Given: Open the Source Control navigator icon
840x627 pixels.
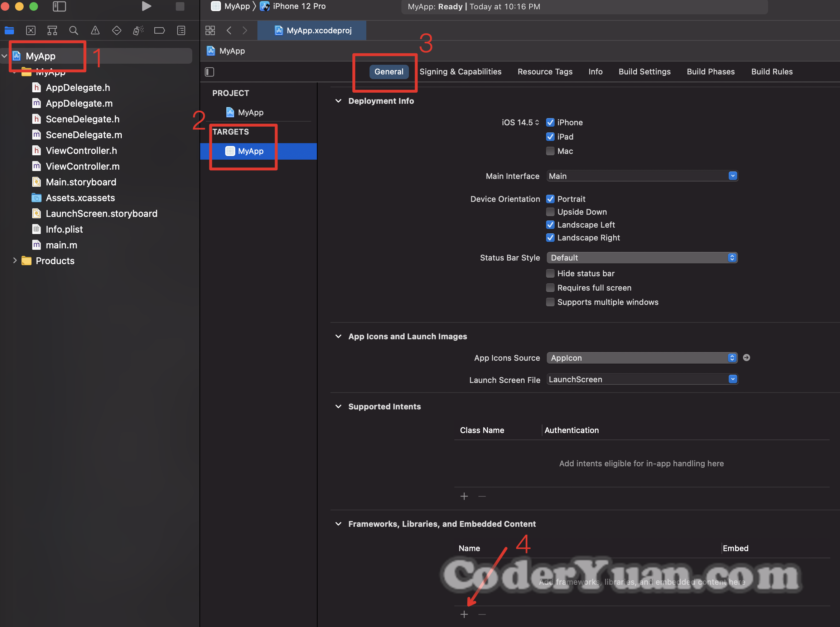Looking at the screenshot, I should click(x=31, y=30).
